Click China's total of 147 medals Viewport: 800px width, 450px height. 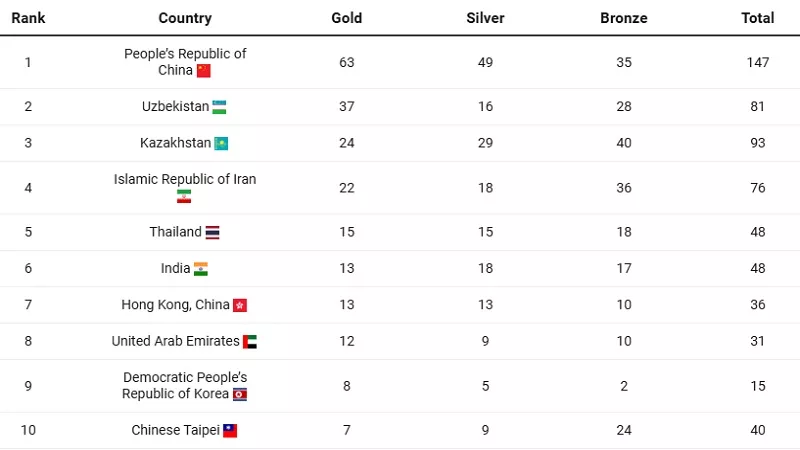[x=758, y=62]
